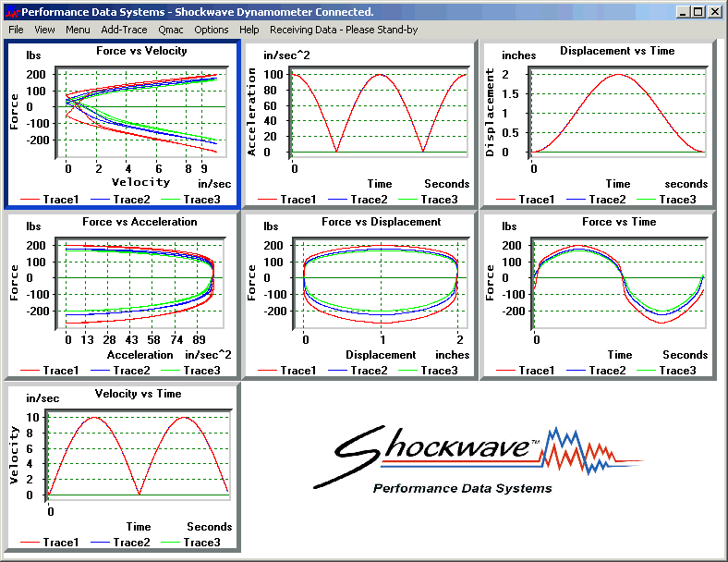Click the 'inches' unit label above Displacement graph

[518, 55]
